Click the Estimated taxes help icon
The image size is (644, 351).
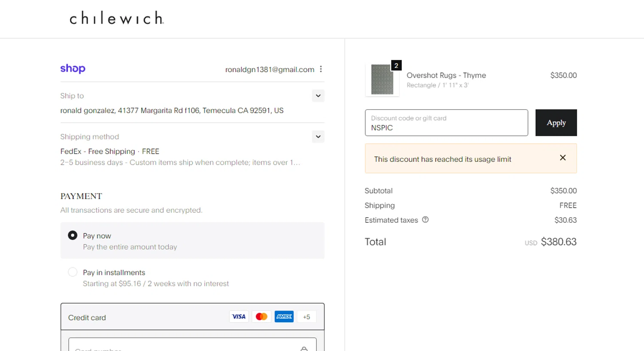[425, 220]
